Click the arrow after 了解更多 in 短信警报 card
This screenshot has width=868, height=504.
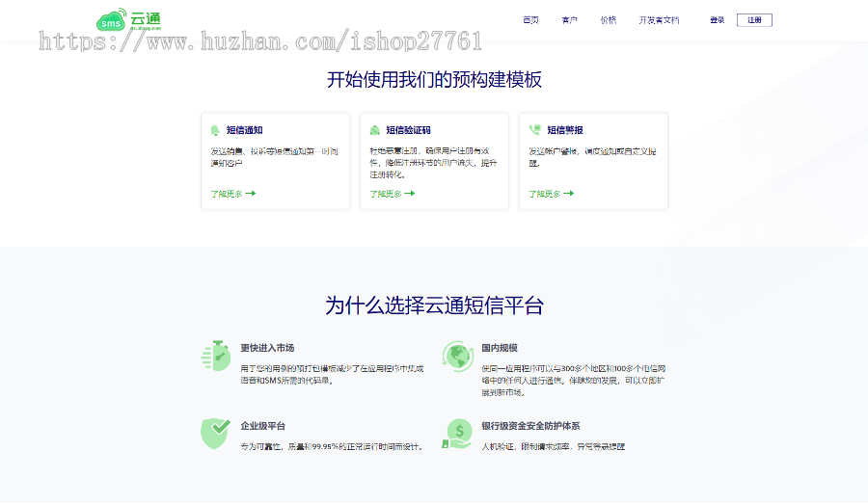pyautogui.click(x=568, y=194)
